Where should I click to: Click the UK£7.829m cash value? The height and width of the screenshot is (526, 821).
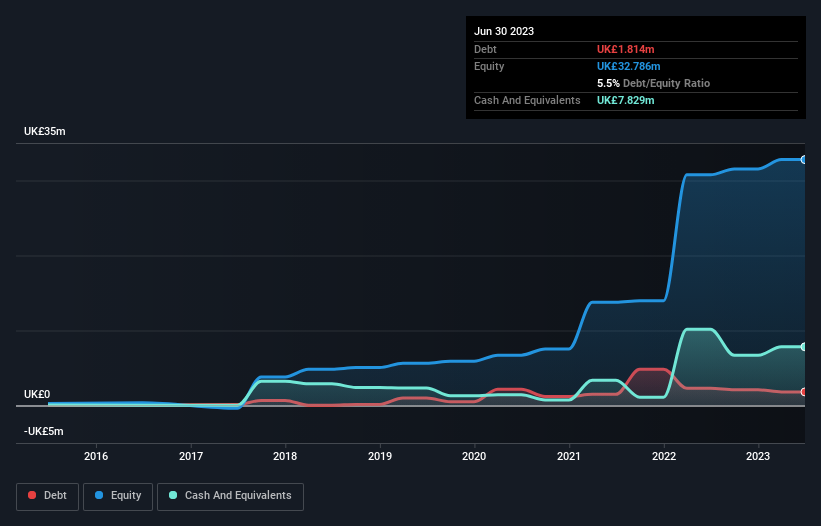tap(626, 100)
